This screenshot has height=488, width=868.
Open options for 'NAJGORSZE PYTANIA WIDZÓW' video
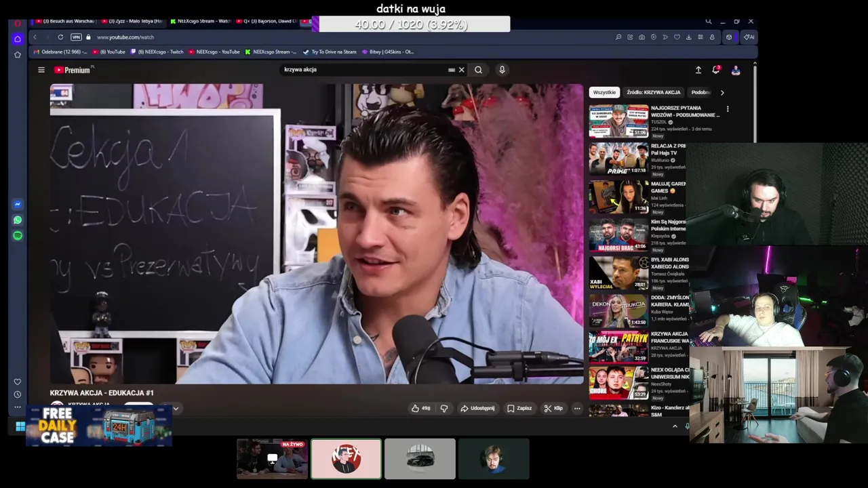pyautogui.click(x=728, y=108)
